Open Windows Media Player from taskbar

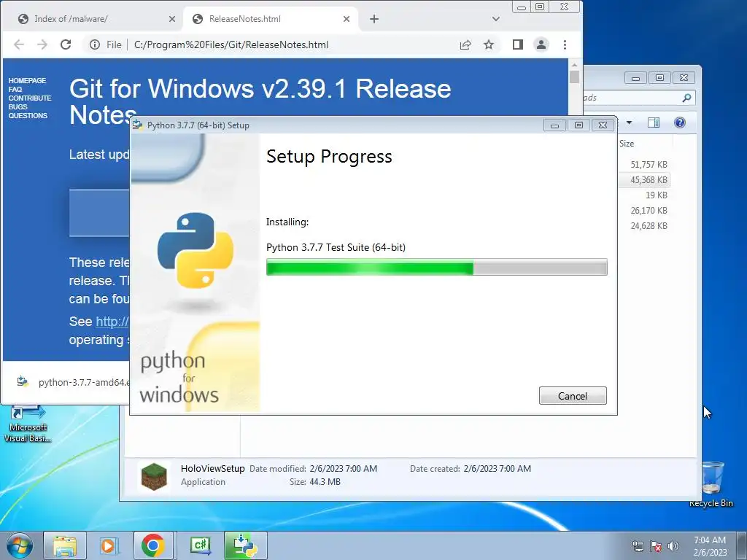(x=109, y=545)
